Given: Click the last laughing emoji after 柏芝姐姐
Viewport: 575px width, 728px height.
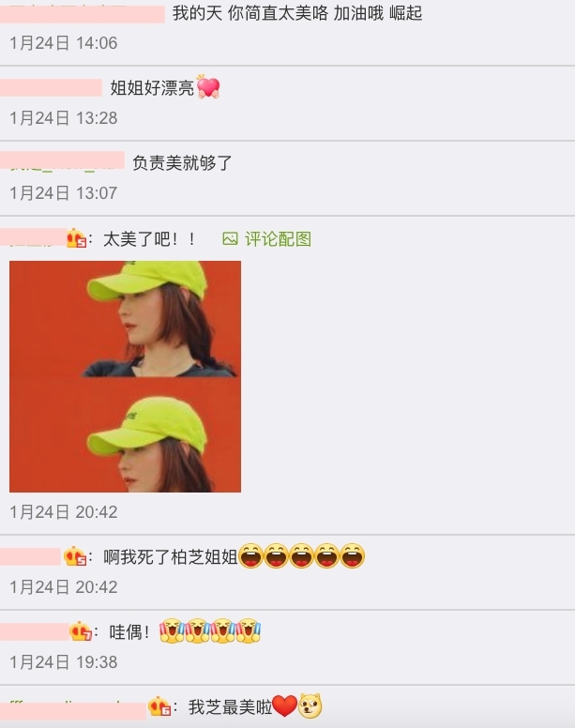Looking at the screenshot, I should pyautogui.click(x=353, y=555).
